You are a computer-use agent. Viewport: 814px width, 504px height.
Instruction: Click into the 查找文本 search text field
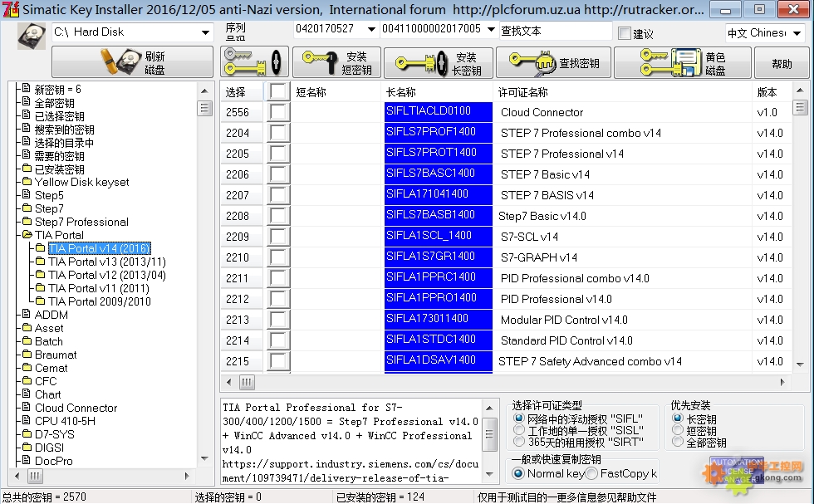click(556, 32)
